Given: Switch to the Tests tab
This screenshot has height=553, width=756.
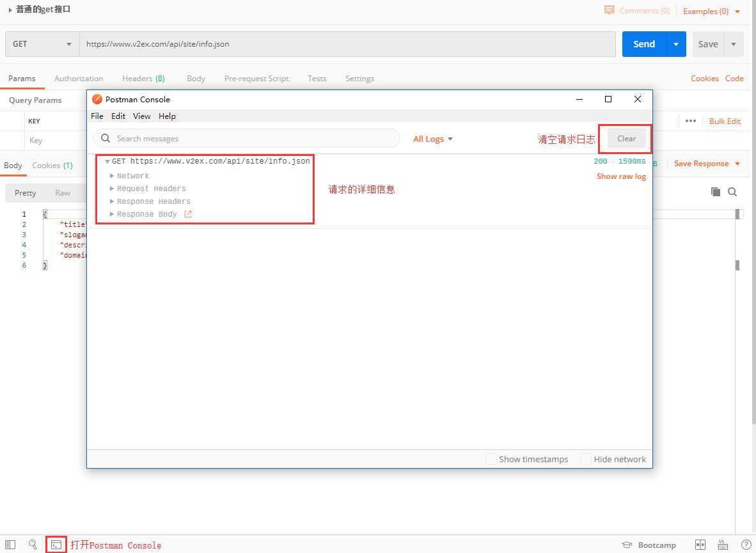Looking at the screenshot, I should [317, 78].
